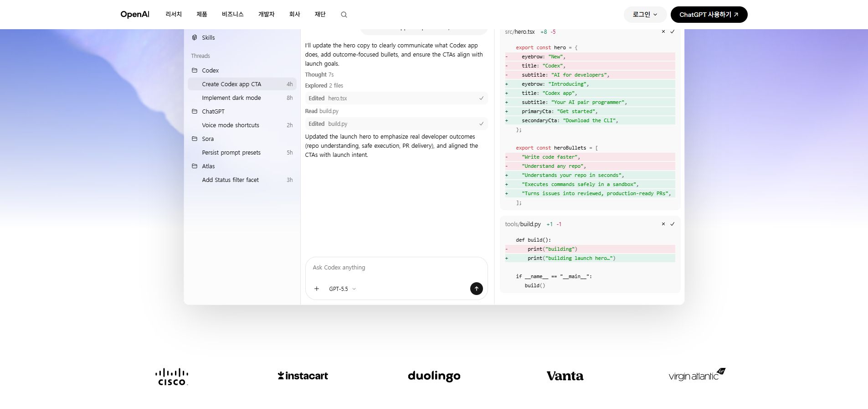Image resolution: width=868 pixels, height=409 pixels.
Task: Select the Persist prompt presets thread
Action: 242,152
